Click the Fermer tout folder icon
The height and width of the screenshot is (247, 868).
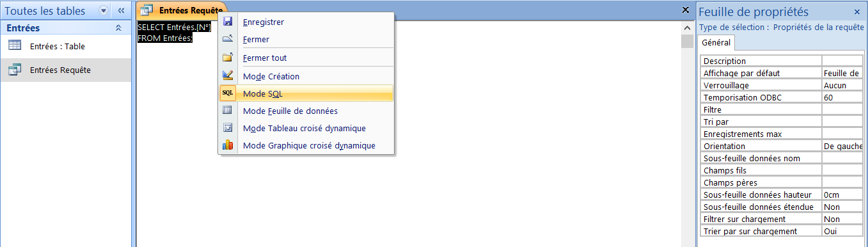(228, 58)
